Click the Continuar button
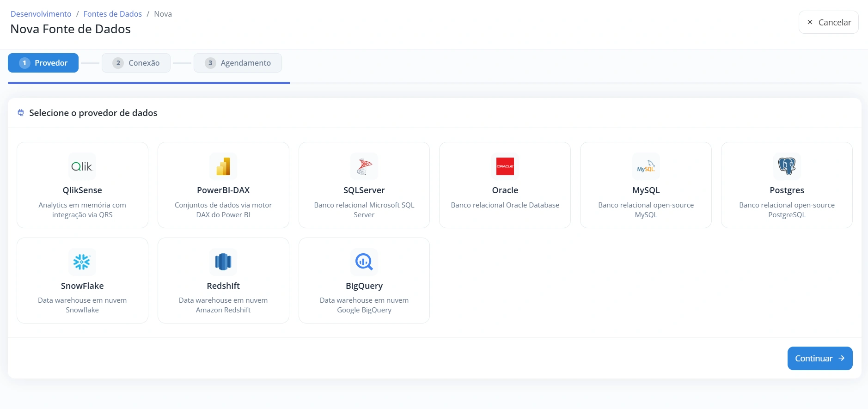Screen dimensions: 868x409 [820, 358]
